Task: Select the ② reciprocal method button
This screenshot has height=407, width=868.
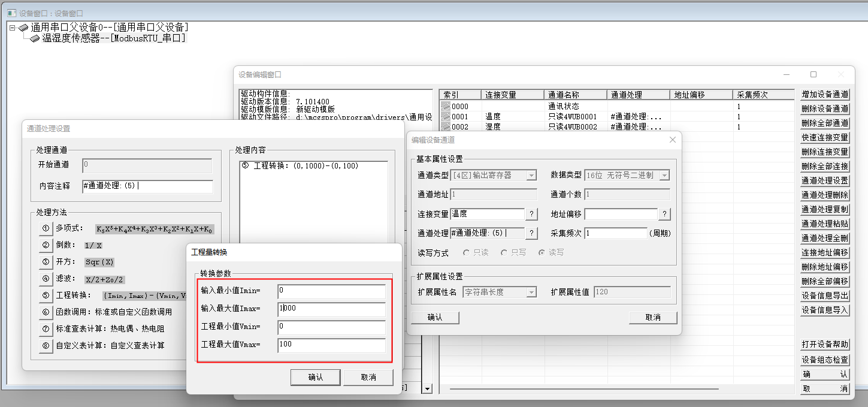Action: (x=46, y=245)
